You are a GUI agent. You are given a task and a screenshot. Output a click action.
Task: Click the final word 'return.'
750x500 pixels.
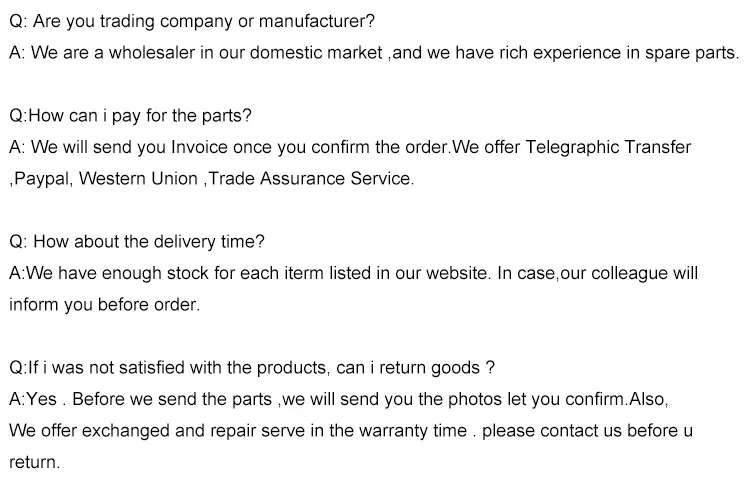34,463
